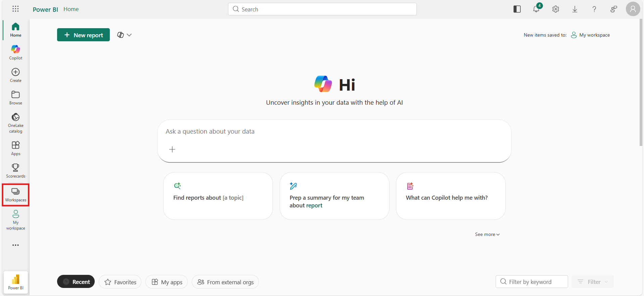644x296 pixels.
Task: Open Scorecards in the sidebar
Action: pos(15,170)
